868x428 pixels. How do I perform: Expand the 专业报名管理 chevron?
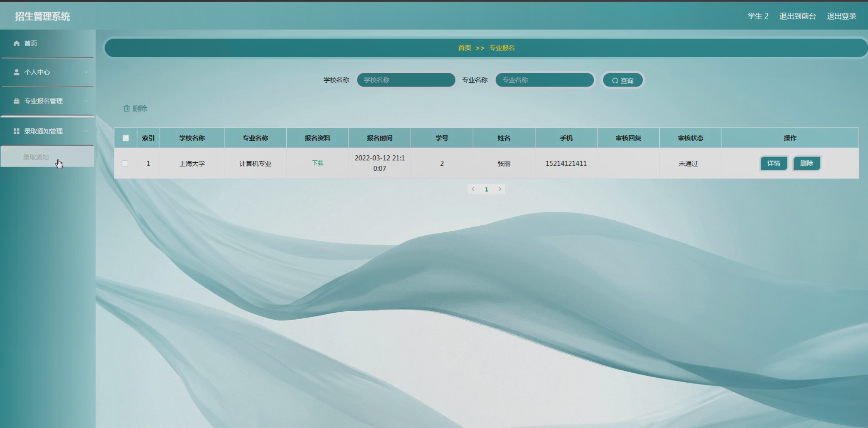86,101
